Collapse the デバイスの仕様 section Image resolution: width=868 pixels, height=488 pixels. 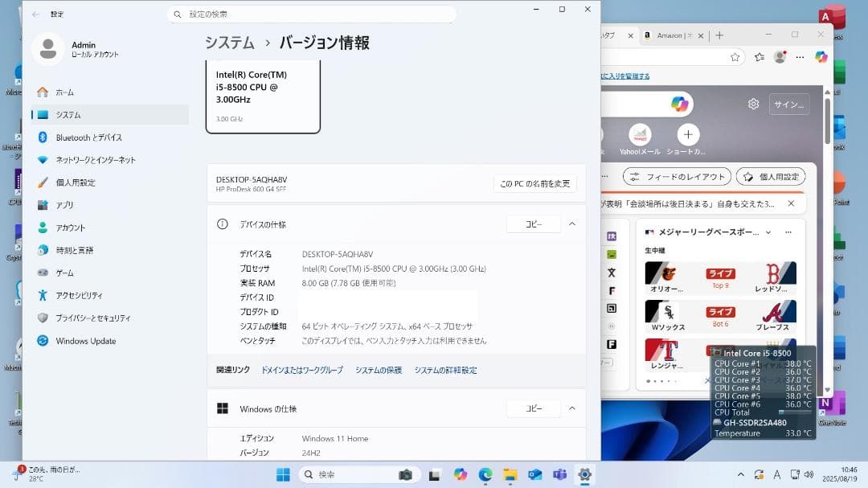point(571,224)
